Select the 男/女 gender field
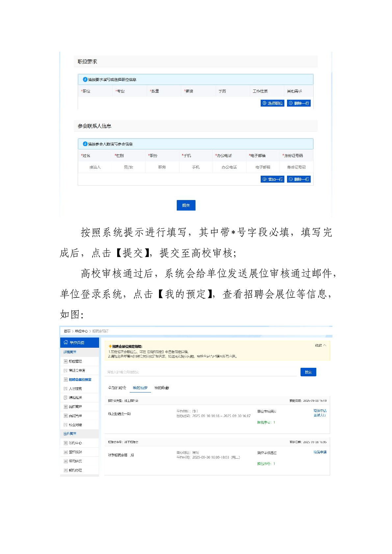This screenshot has width=392, height=554. (128, 167)
